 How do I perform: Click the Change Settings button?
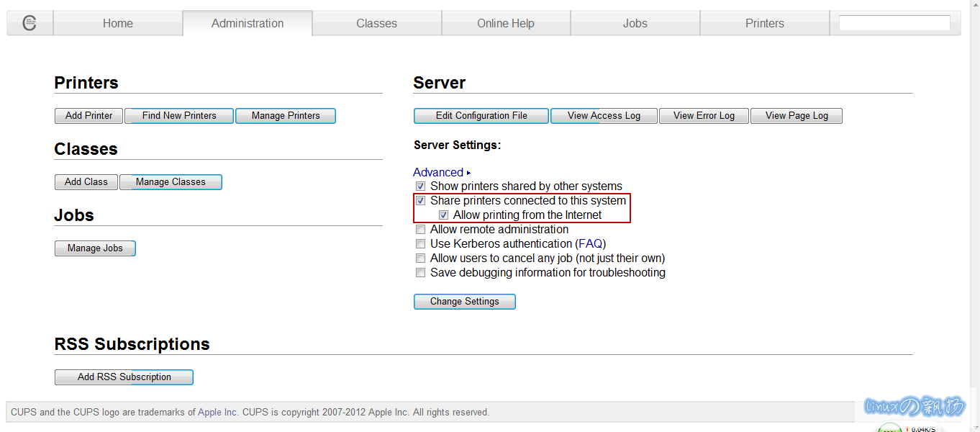pos(464,302)
